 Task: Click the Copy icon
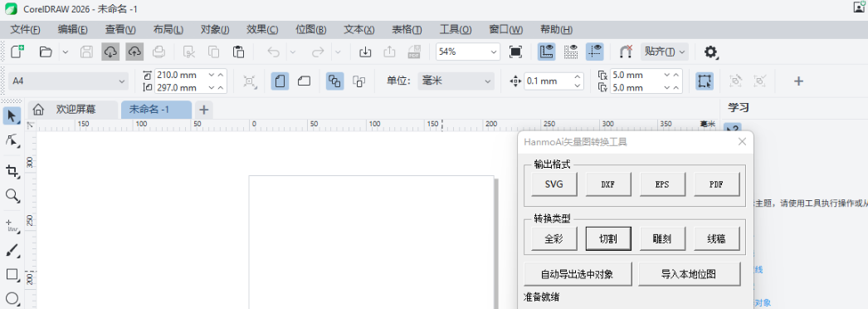point(213,52)
